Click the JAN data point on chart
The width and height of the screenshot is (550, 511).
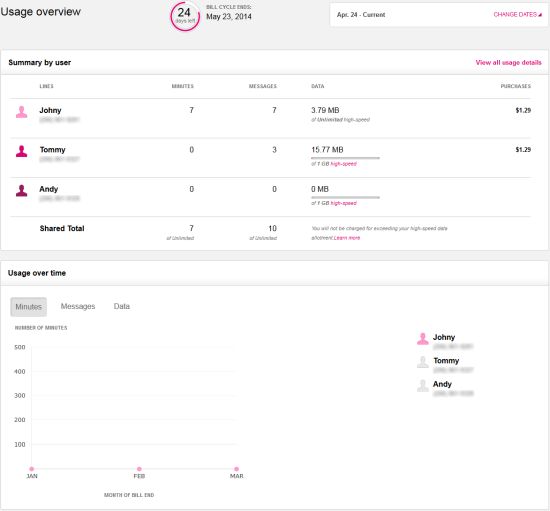[x=32, y=469]
